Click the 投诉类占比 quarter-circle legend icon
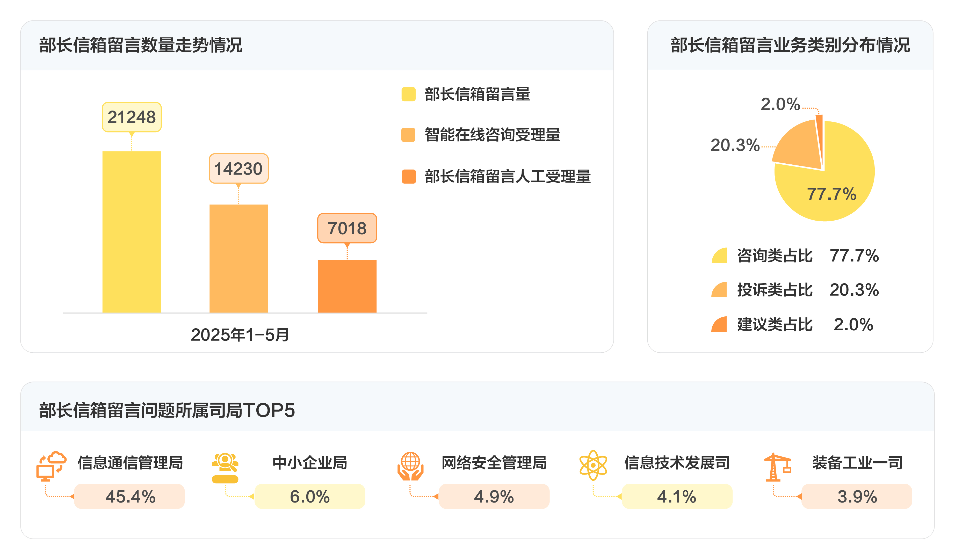The width and height of the screenshot is (955, 560). (x=719, y=289)
